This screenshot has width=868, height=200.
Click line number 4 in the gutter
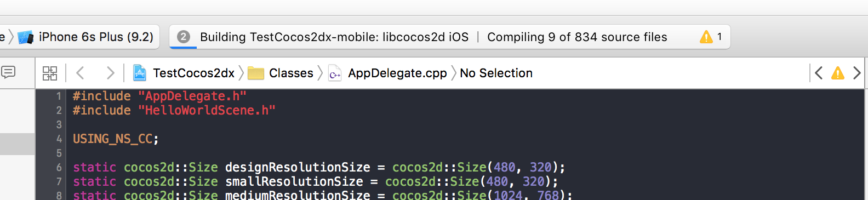59,139
